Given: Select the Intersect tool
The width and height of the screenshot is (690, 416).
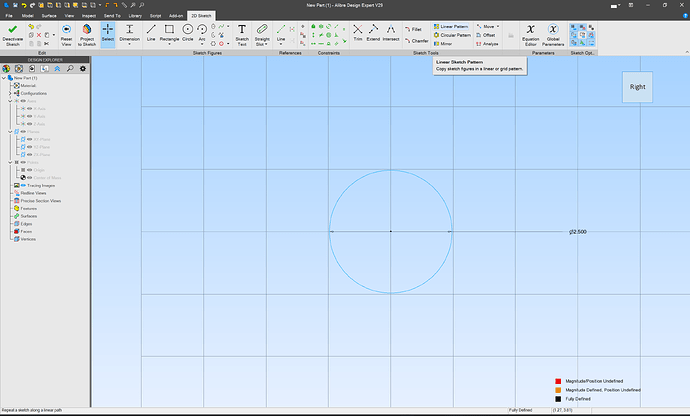Looking at the screenshot, I should pos(391,33).
